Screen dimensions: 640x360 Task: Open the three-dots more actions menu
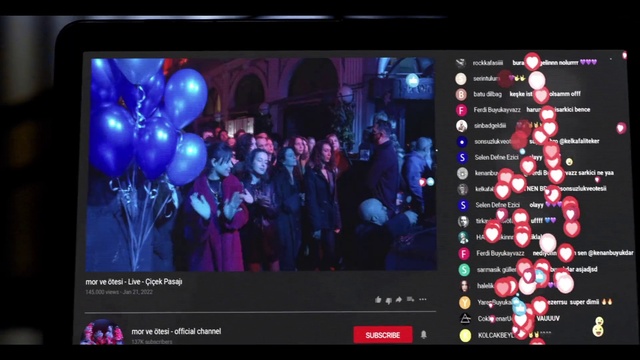tap(423, 300)
